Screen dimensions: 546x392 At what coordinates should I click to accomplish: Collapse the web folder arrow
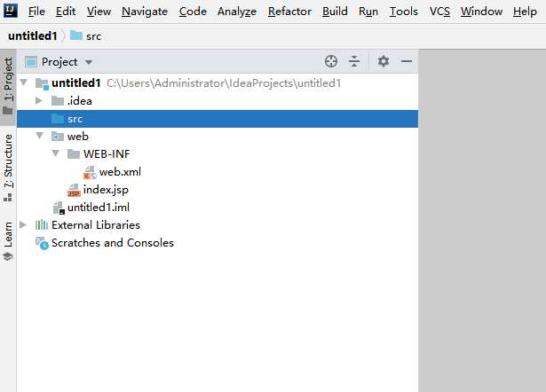39,137
